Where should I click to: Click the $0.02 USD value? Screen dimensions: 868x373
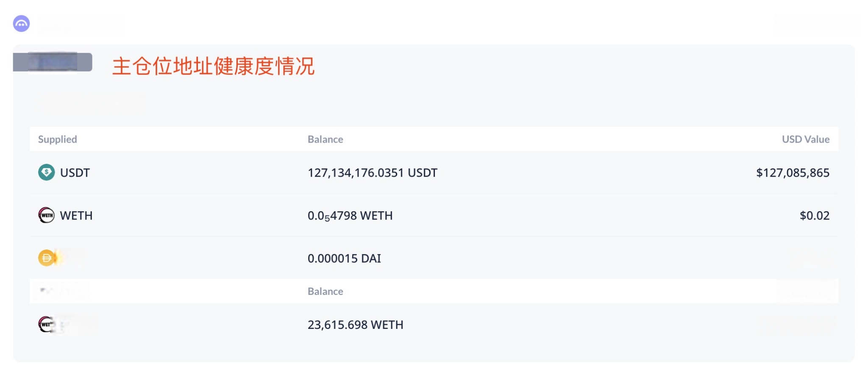click(814, 216)
